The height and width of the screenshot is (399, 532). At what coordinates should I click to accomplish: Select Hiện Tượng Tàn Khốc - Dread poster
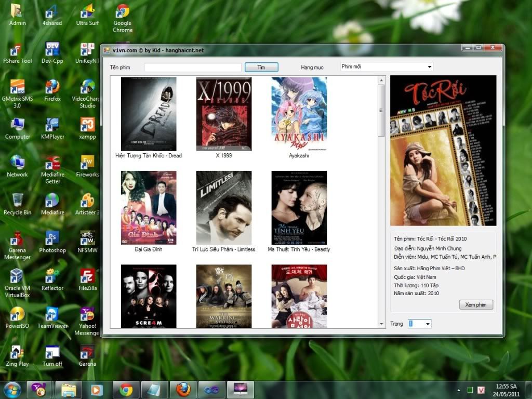coord(149,114)
